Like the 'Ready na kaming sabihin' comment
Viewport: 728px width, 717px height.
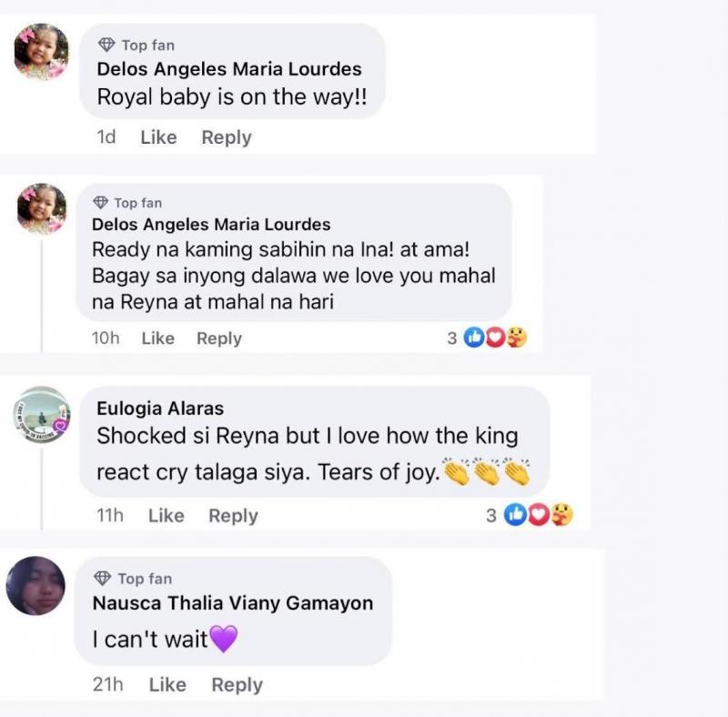click(157, 338)
